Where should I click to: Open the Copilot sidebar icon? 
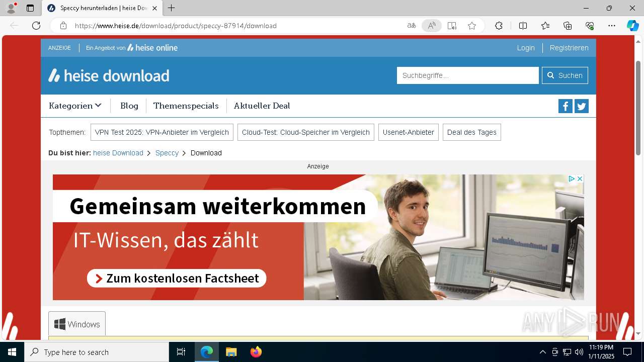632,26
